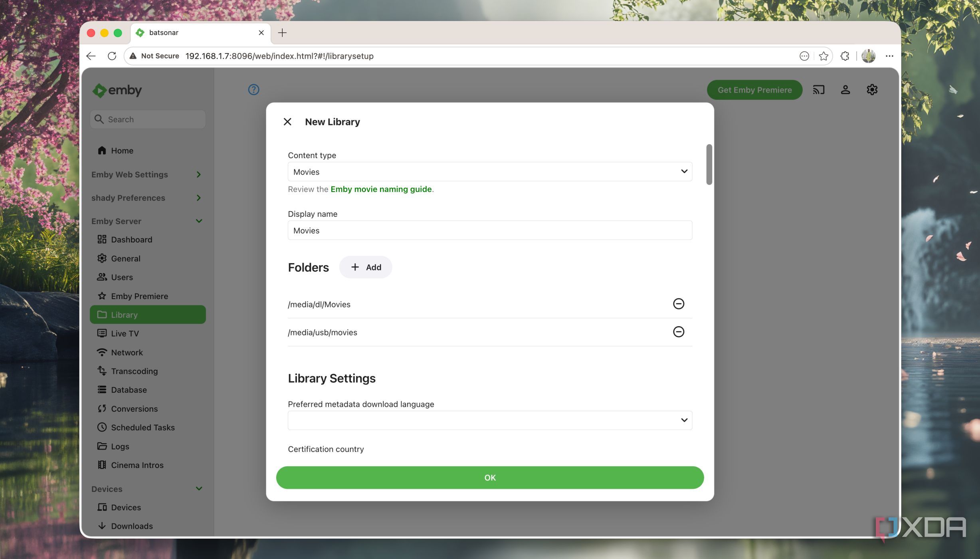This screenshot has width=980, height=559.
Task: Open the Emby movie naming guide link
Action: point(381,189)
